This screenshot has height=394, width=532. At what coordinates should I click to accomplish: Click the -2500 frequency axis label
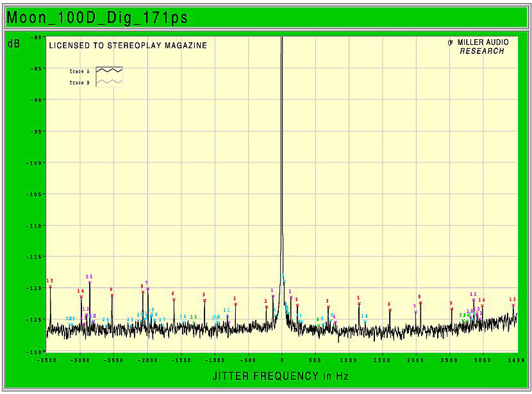click(x=113, y=360)
